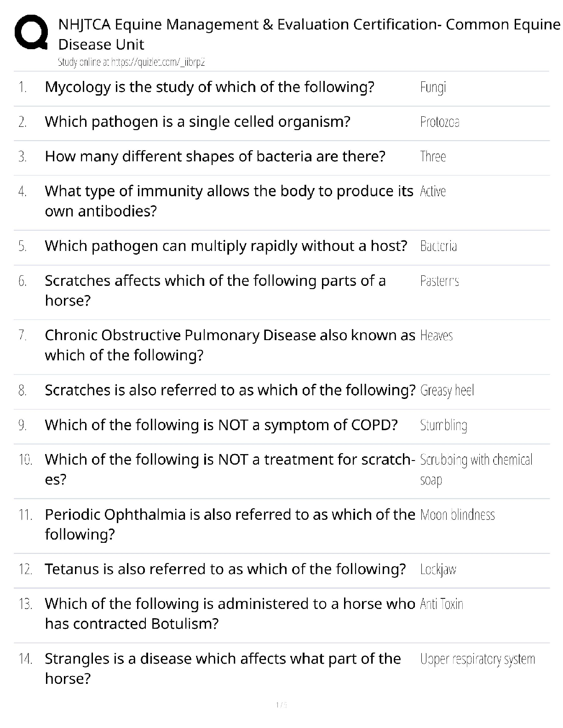563x728 pixels.
Task: Click the answer 'Active' for immunity
Action: (433, 191)
